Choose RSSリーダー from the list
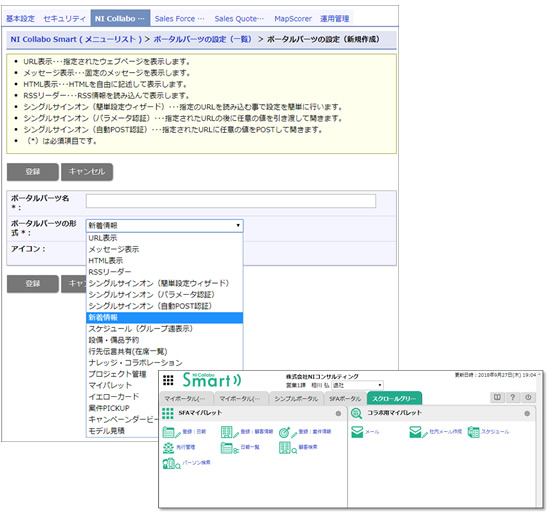This screenshot has width=548, height=513. tap(164, 272)
